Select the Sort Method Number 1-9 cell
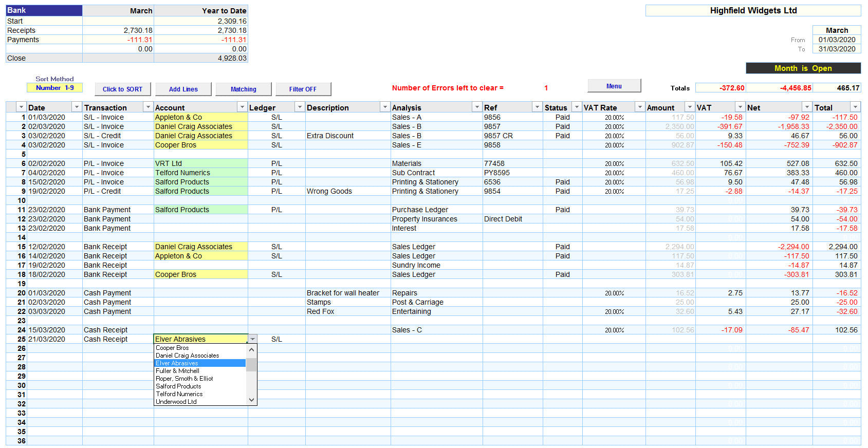This screenshot has width=868, height=448. coord(54,88)
